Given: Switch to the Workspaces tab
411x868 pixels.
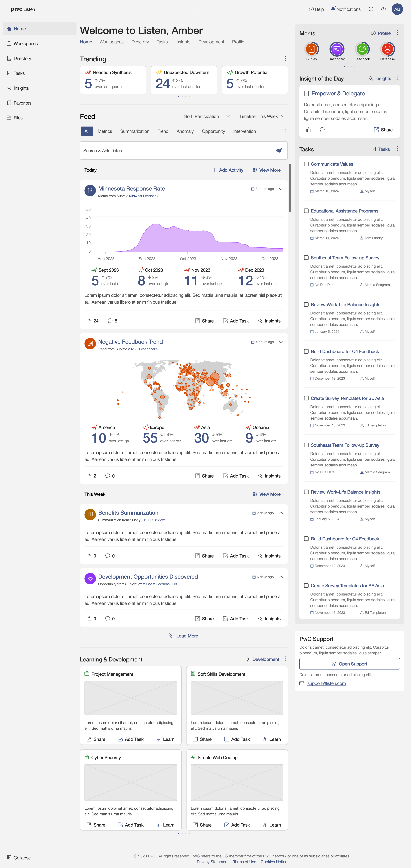Looking at the screenshot, I should point(111,42).
